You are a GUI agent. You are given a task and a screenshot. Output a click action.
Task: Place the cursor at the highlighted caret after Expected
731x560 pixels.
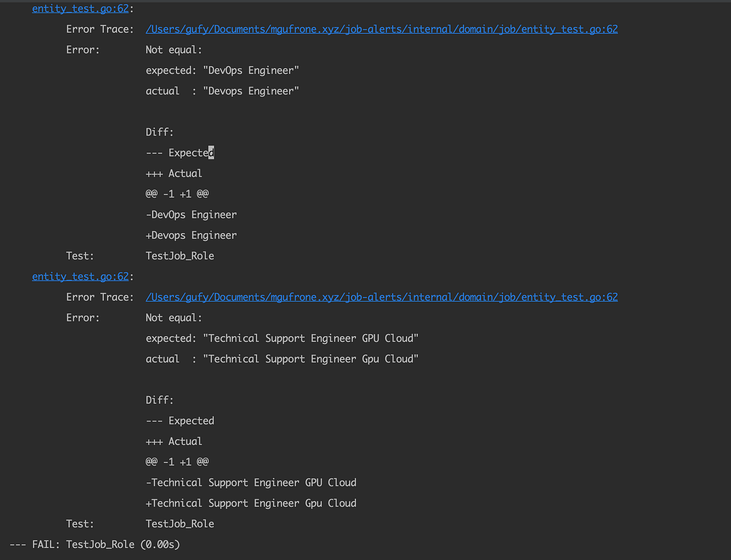(x=211, y=153)
